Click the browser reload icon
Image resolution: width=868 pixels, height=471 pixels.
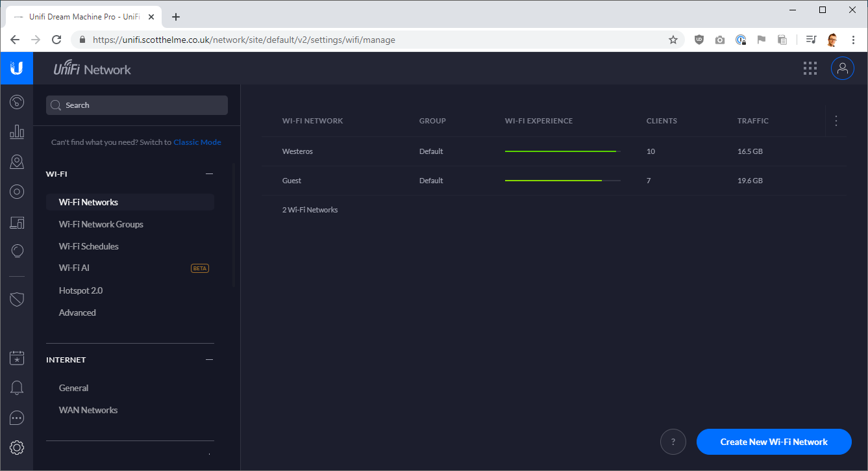point(56,40)
